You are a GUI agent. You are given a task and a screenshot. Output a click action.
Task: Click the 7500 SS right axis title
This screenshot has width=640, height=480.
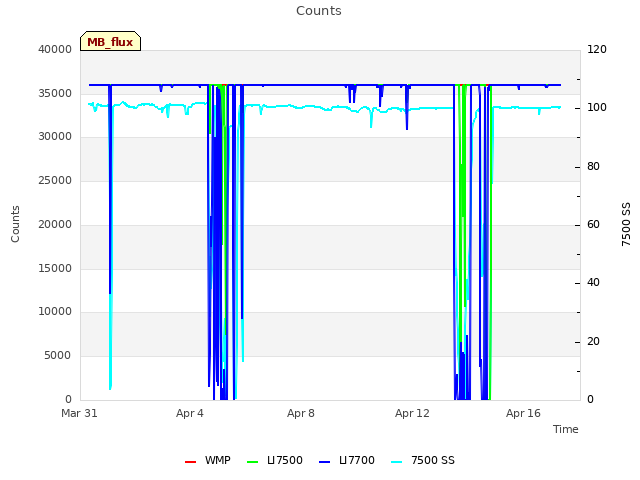click(626, 224)
